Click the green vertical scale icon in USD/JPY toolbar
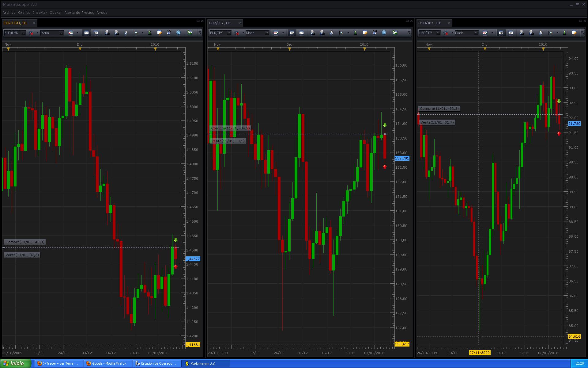Image resolution: width=588 pixels, height=368 pixels. 564,33
